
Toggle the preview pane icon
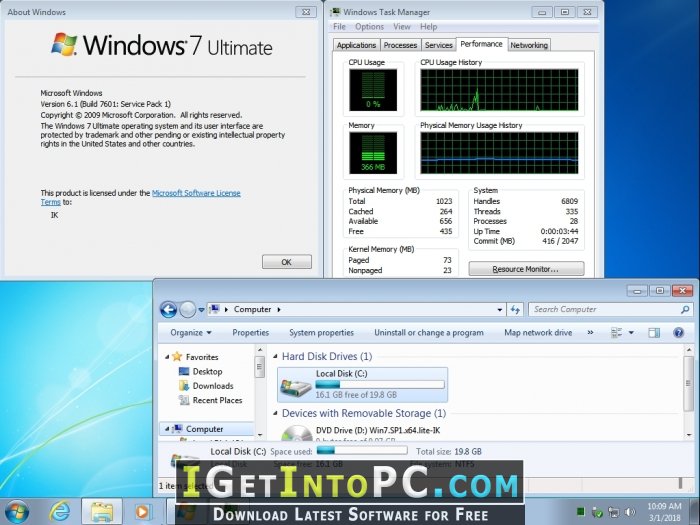click(654, 333)
